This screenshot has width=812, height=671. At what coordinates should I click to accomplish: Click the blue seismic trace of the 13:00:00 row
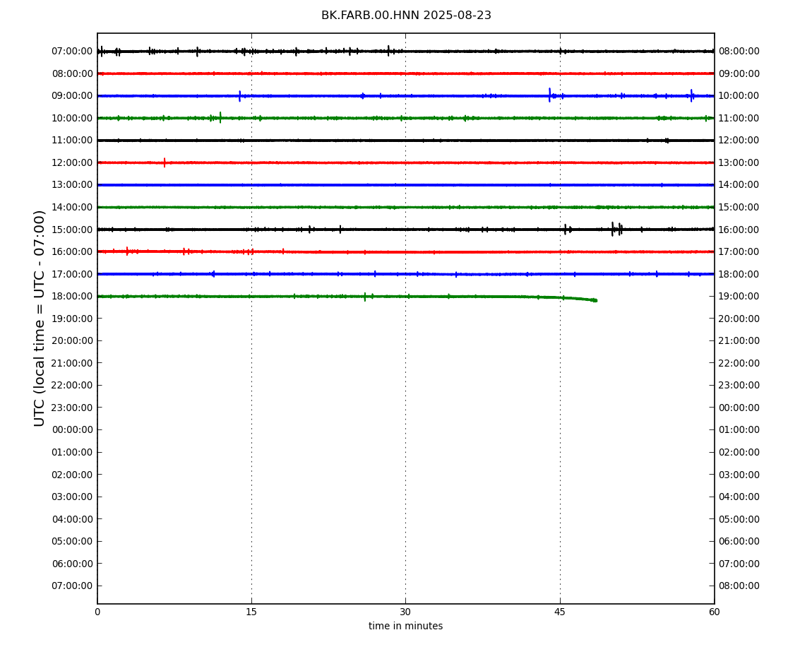(405, 185)
